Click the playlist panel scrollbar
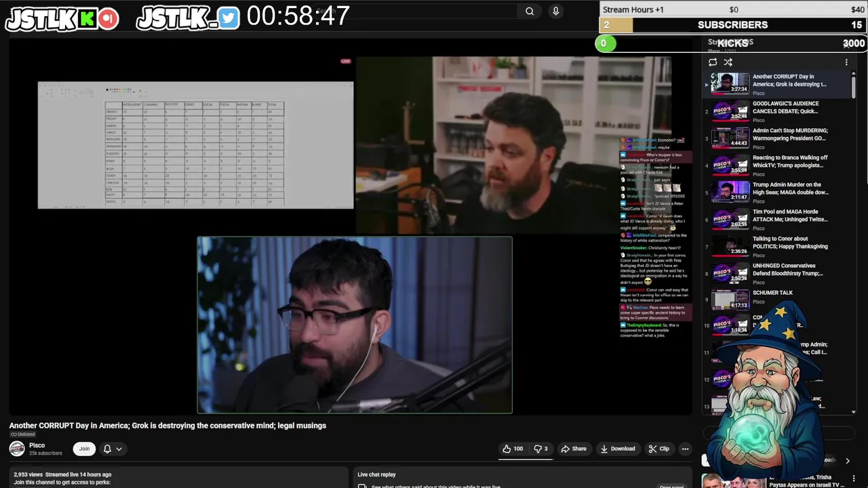This screenshot has height=488, width=868. (853, 87)
